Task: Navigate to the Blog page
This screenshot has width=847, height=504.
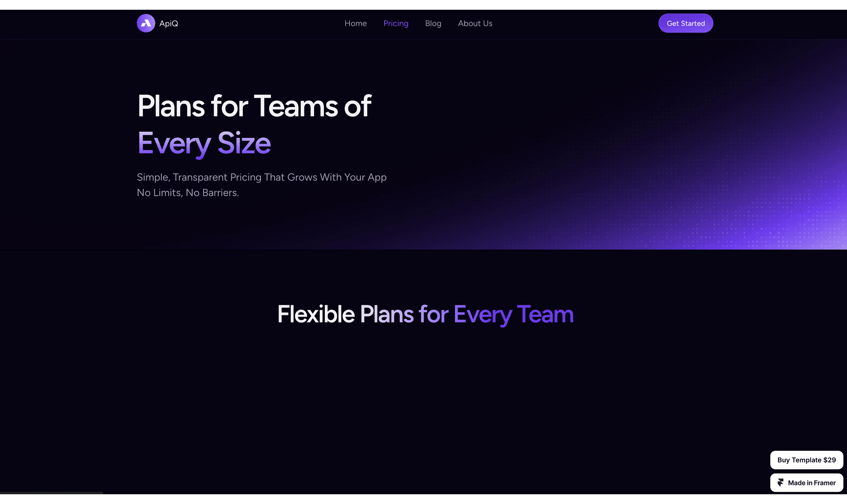Action: point(433,23)
